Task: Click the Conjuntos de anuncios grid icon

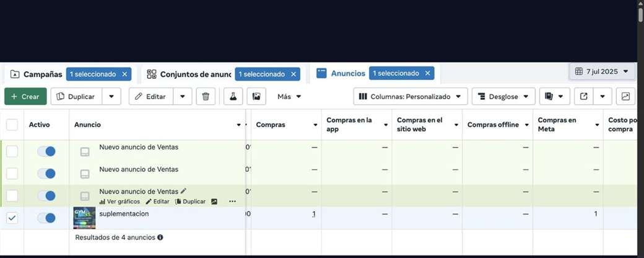Action: point(152,74)
